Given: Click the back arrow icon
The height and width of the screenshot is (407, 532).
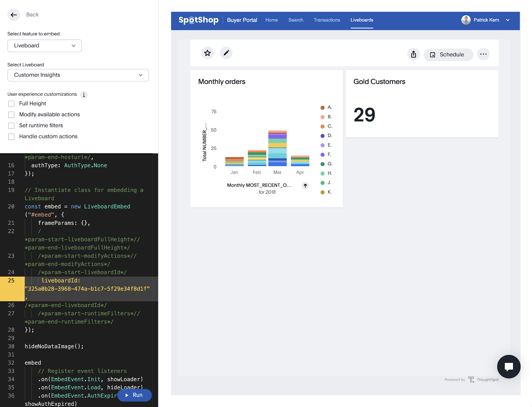Looking at the screenshot, I should [14, 15].
